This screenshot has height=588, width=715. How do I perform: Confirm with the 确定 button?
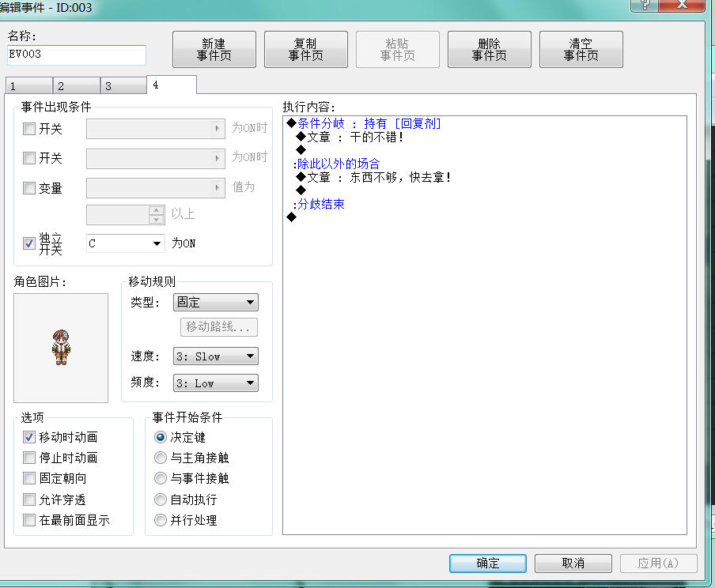coord(487,563)
